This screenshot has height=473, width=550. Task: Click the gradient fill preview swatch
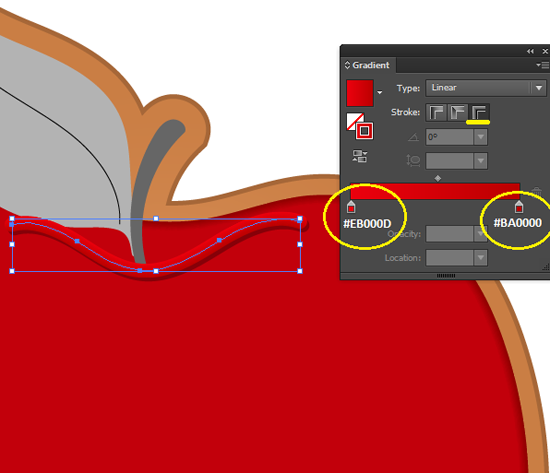[x=360, y=93]
